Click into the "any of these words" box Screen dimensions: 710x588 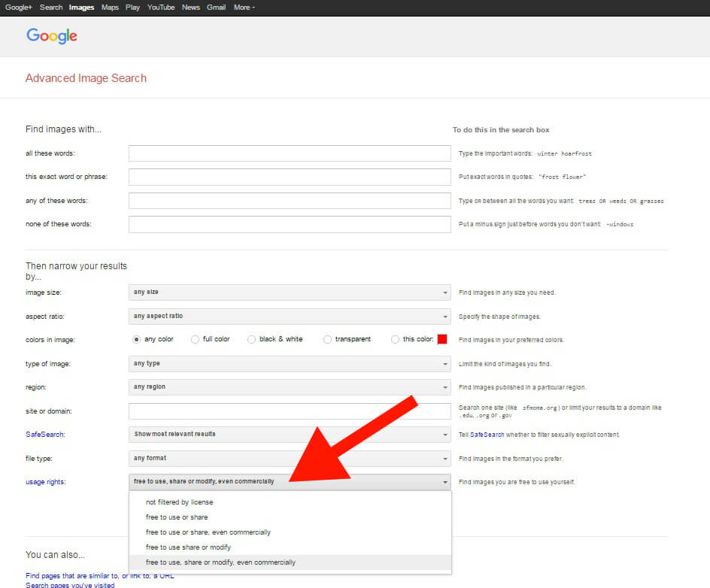pos(290,201)
